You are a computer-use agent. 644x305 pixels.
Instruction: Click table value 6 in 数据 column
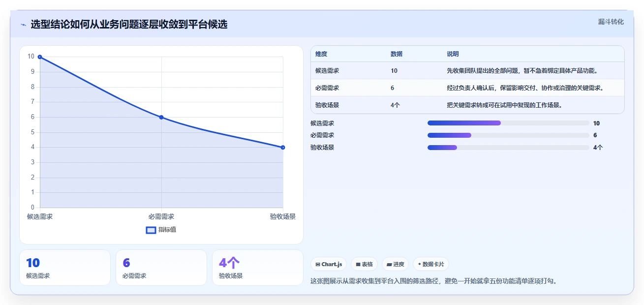[392, 88]
